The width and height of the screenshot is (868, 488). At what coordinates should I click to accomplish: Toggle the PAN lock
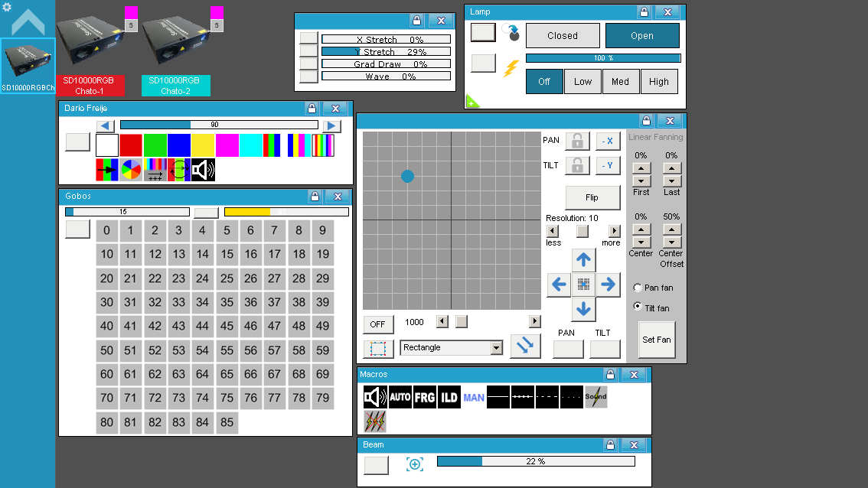point(577,141)
